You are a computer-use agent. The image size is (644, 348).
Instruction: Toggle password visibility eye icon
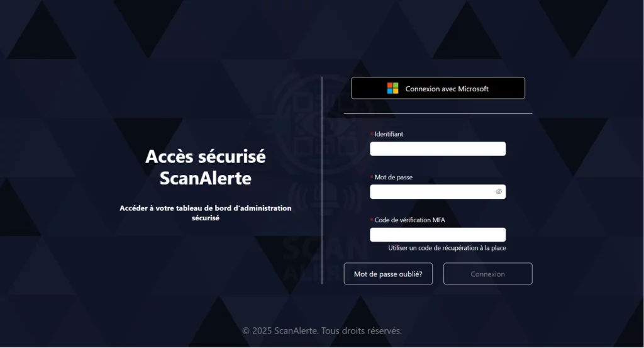click(x=499, y=192)
